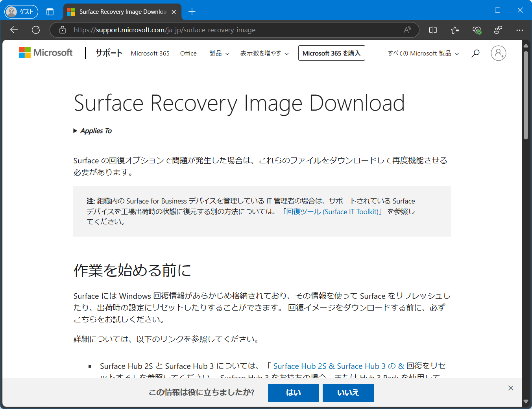The width and height of the screenshot is (532, 409).
Task: Click the Microsoft 365 を購入 button
Action: tap(332, 53)
